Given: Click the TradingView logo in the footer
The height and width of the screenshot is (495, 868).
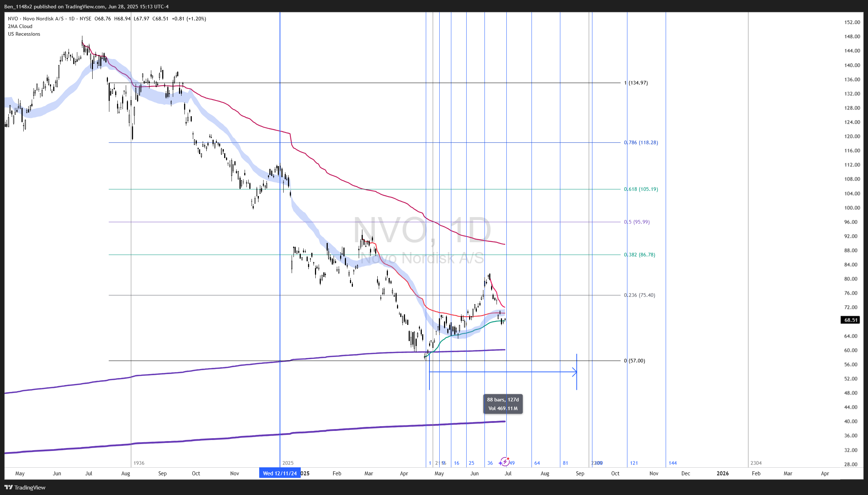Looking at the screenshot, I should click(x=25, y=487).
